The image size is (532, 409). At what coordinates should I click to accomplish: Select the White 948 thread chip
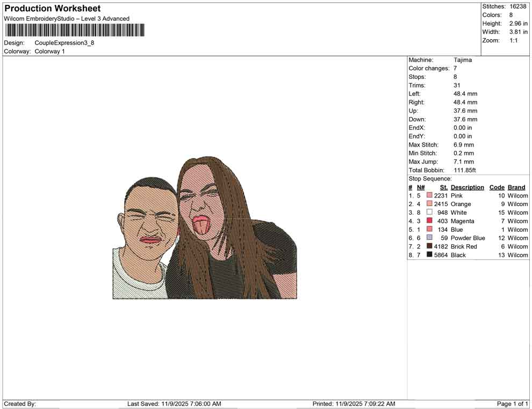tap(429, 213)
